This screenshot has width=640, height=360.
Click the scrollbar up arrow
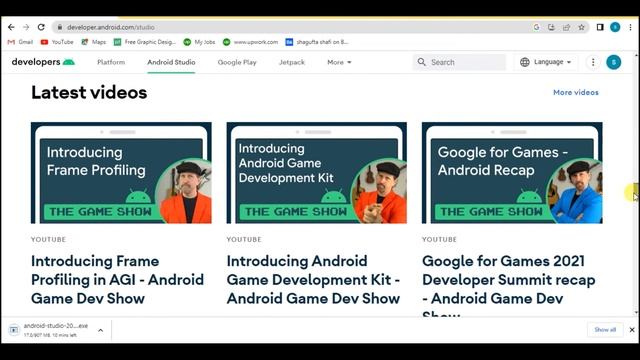point(636,55)
